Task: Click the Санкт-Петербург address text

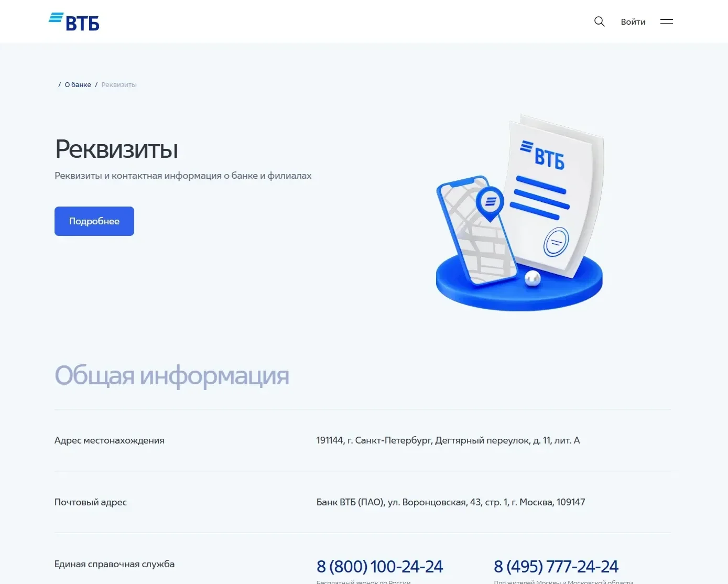Action: pyautogui.click(x=448, y=440)
